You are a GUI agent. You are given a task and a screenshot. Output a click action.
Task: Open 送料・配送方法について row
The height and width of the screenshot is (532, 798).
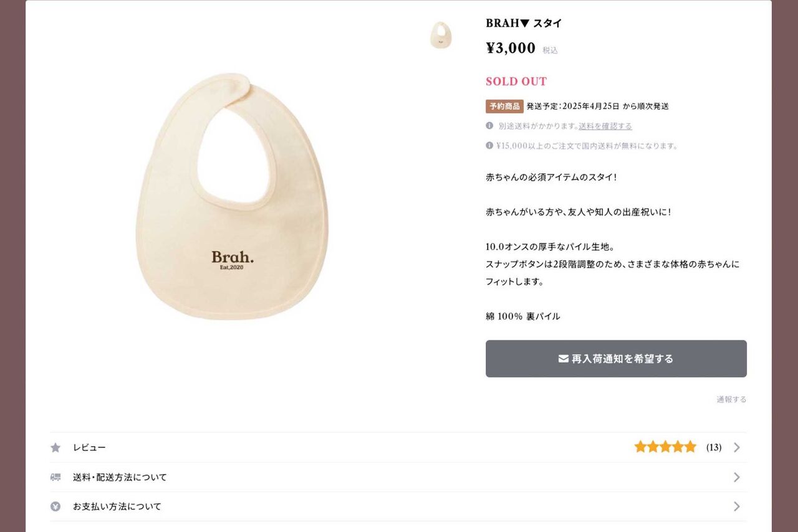tap(398, 477)
